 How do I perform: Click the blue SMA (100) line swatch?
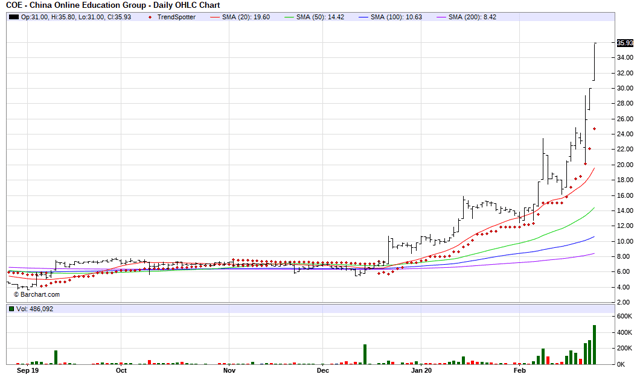click(x=363, y=17)
